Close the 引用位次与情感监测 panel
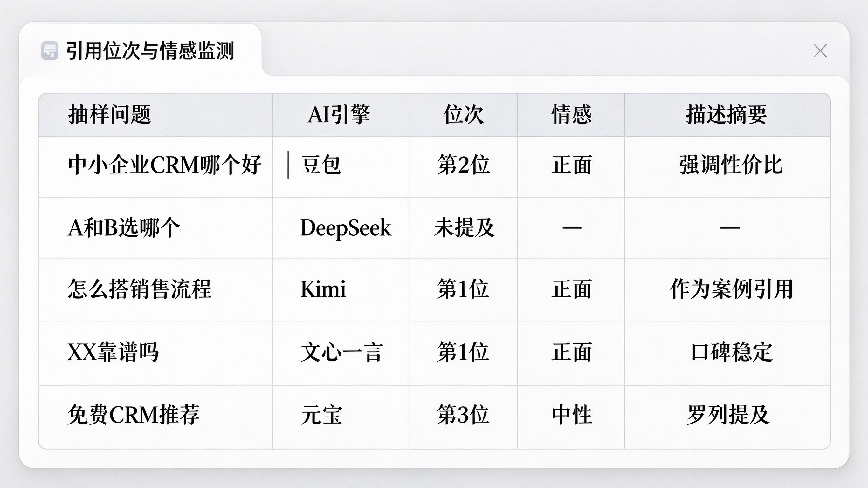 coord(820,51)
